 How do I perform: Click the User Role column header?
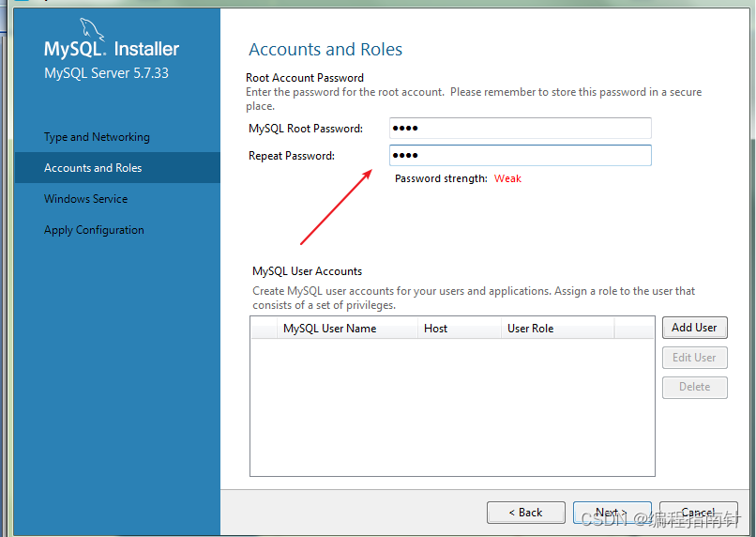(557, 328)
